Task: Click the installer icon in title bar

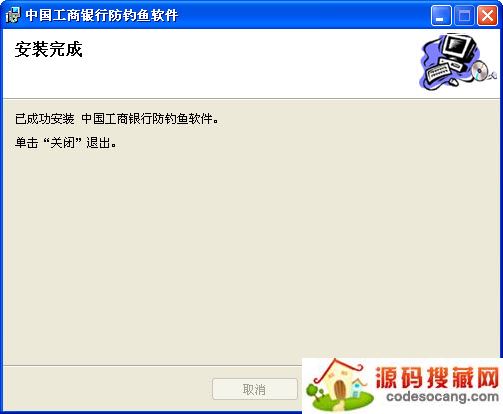Action: pyautogui.click(x=12, y=15)
